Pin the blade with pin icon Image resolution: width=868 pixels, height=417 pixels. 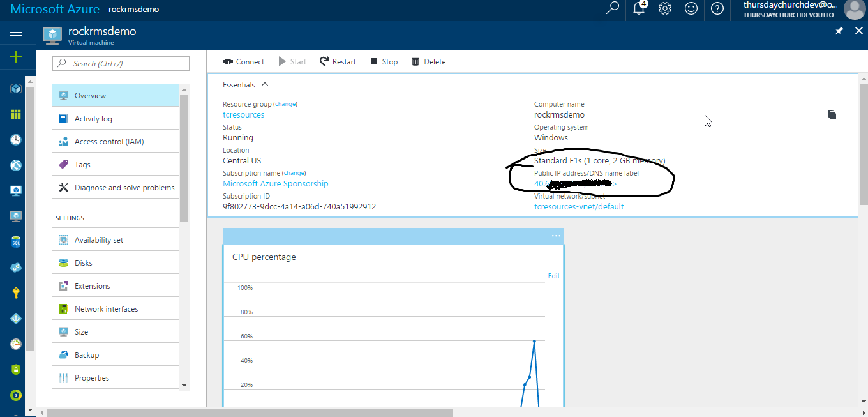click(x=839, y=31)
